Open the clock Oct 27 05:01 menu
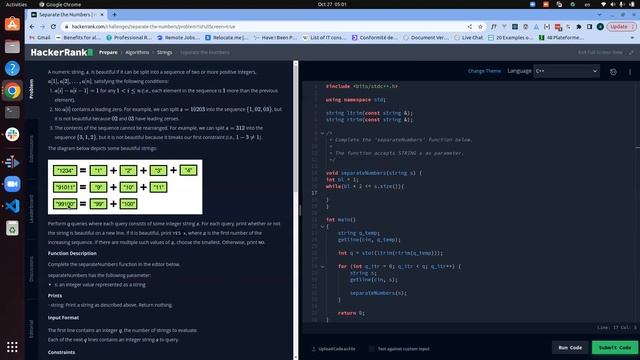640x360 pixels. pos(332,4)
